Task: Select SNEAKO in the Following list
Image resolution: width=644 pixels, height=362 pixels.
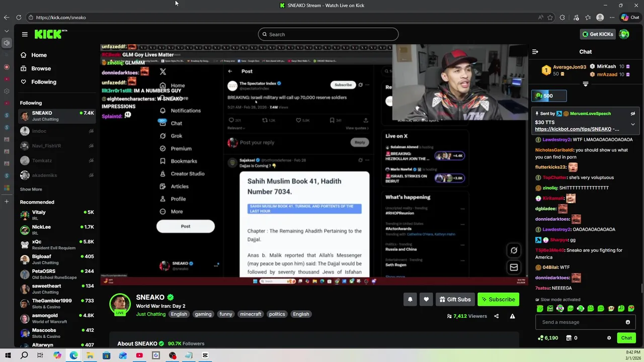Action: click(x=57, y=116)
